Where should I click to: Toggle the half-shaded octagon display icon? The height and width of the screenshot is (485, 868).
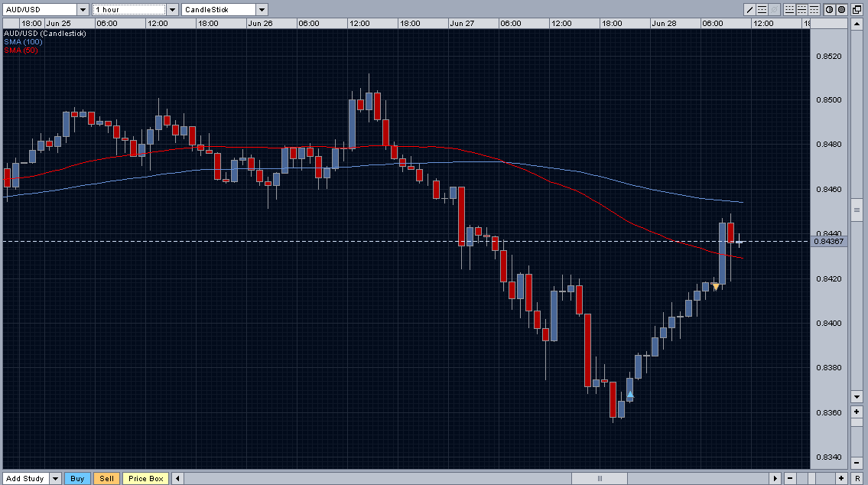[x=829, y=9]
